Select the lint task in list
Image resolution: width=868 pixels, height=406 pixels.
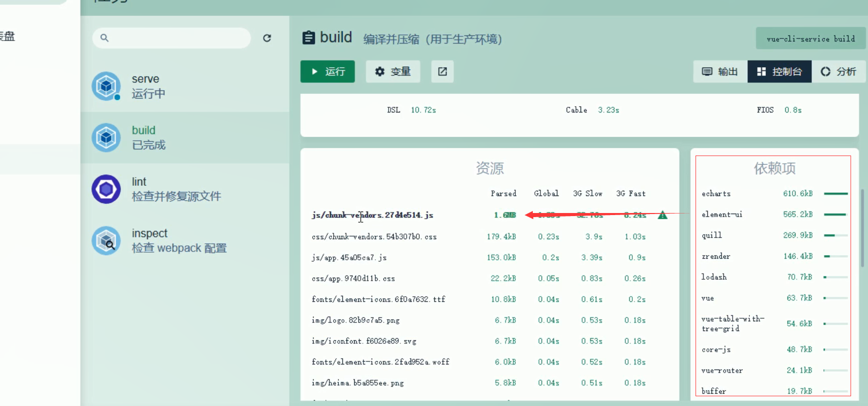click(185, 189)
